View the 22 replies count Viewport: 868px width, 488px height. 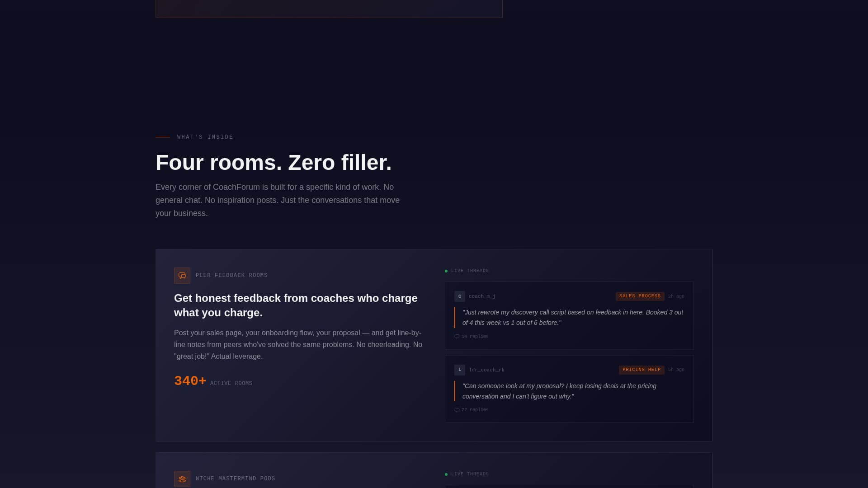point(475,410)
